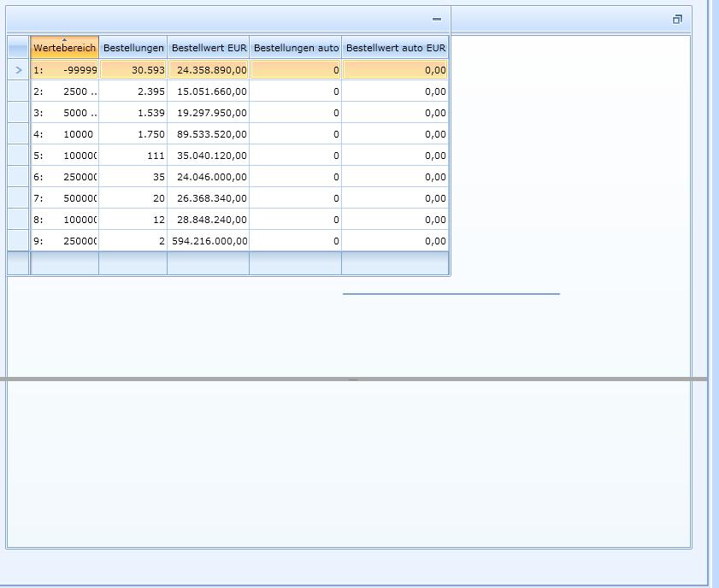Select the Bestellwert cell 35.040.120,00

tap(209, 156)
